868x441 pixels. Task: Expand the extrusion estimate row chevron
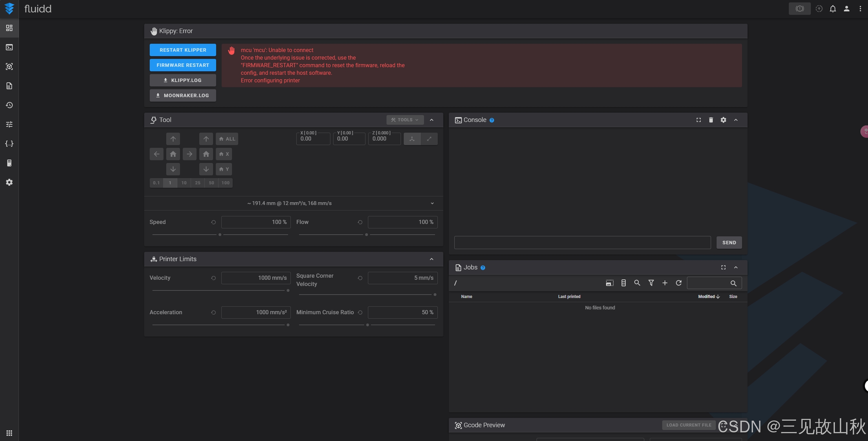click(x=432, y=203)
